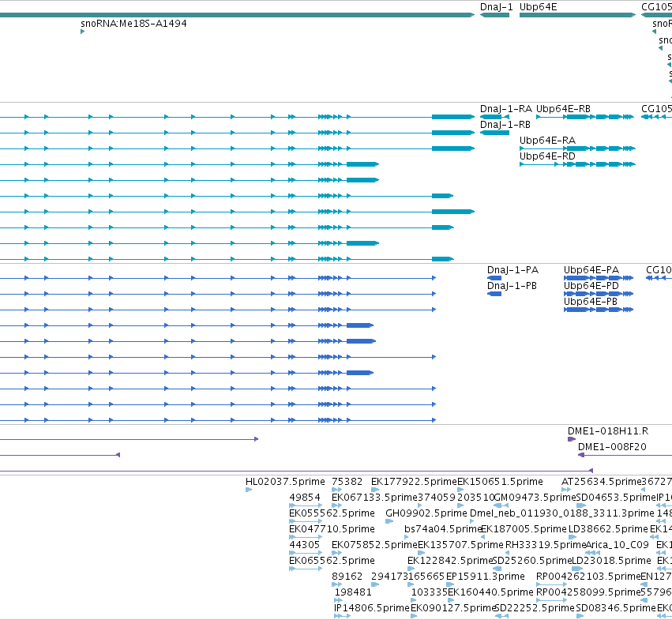Click the small arrow glyph under snoRNA:Me18S-A1494
The image size is (672, 620).
click(82, 32)
